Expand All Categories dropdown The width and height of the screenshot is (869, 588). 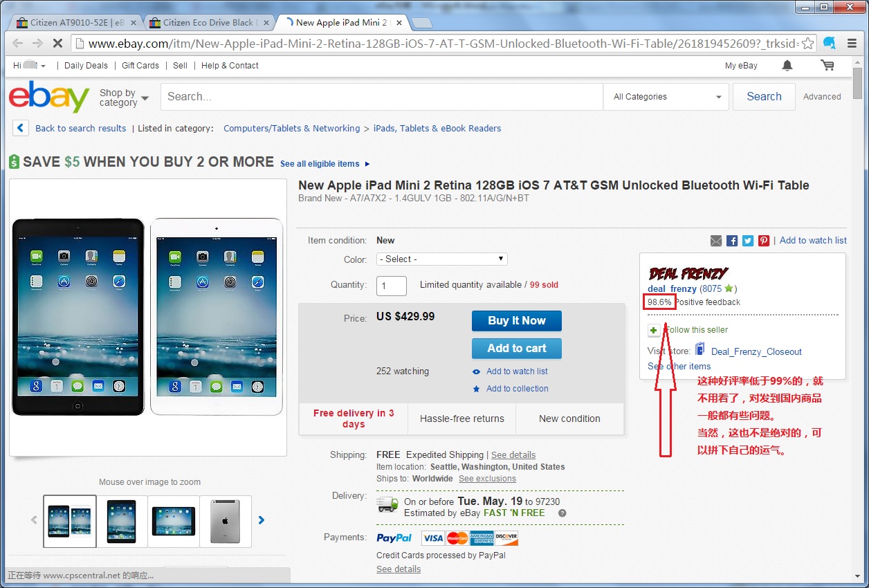pyautogui.click(x=667, y=97)
